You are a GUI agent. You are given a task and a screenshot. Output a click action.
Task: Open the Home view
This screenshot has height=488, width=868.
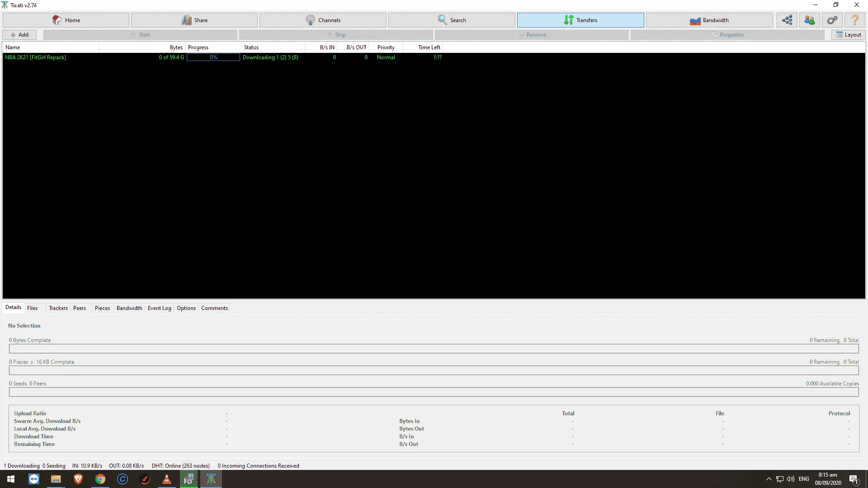[x=66, y=20]
